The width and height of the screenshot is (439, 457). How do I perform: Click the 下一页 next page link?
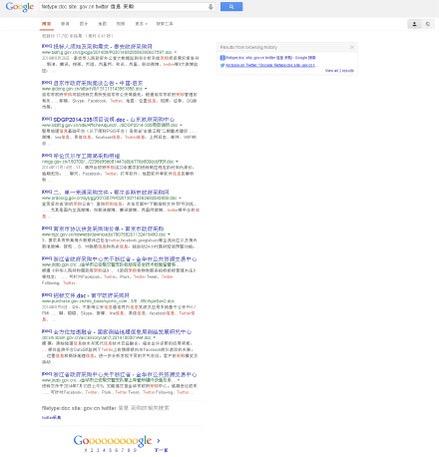click(x=161, y=450)
